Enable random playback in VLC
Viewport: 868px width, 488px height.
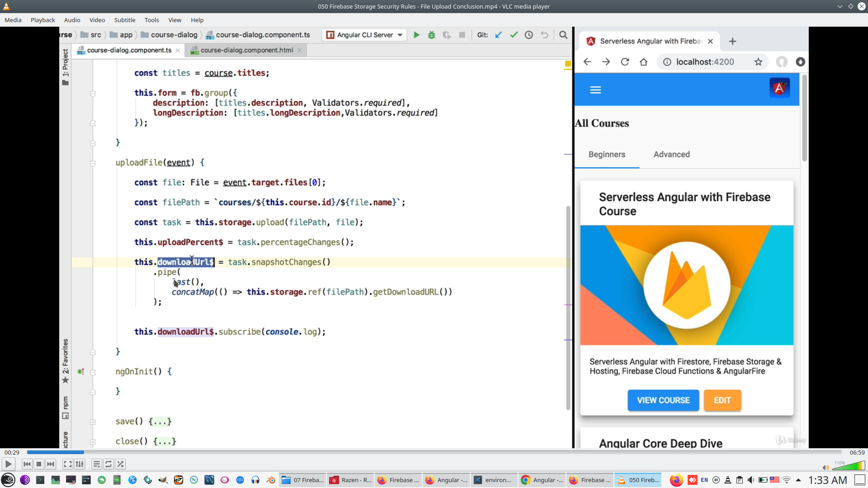120,464
